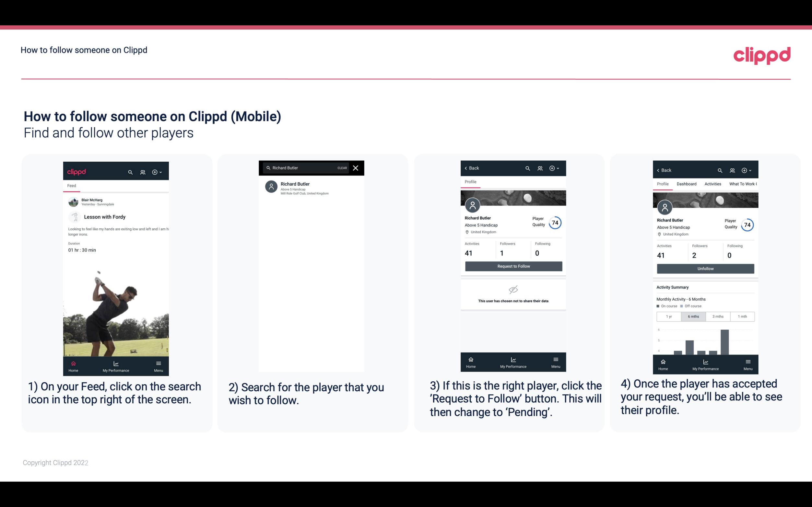The height and width of the screenshot is (507, 812).
Task: Click the 'Request to Follow' button
Action: pyautogui.click(x=513, y=266)
